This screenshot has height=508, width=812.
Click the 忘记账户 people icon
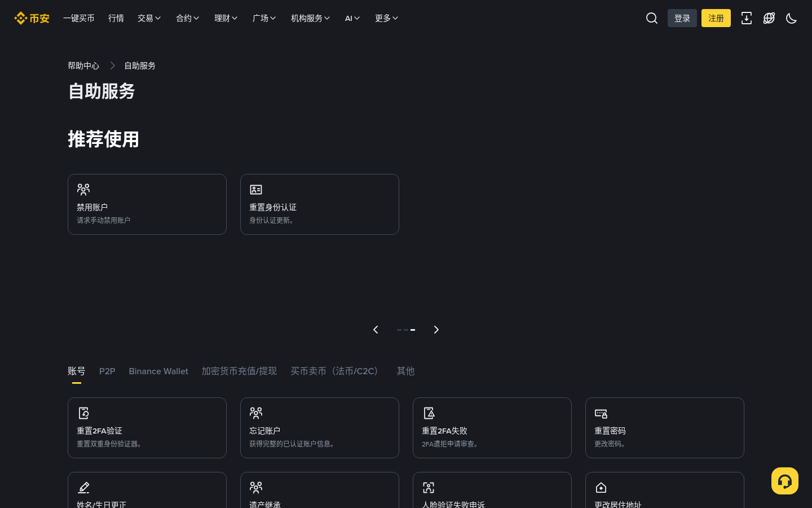pyautogui.click(x=256, y=413)
